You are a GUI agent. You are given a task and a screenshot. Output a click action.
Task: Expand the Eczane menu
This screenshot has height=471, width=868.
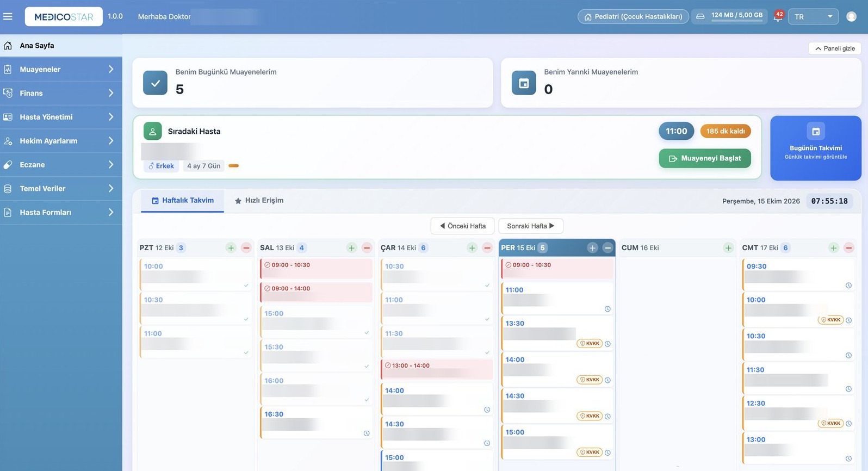(x=61, y=165)
